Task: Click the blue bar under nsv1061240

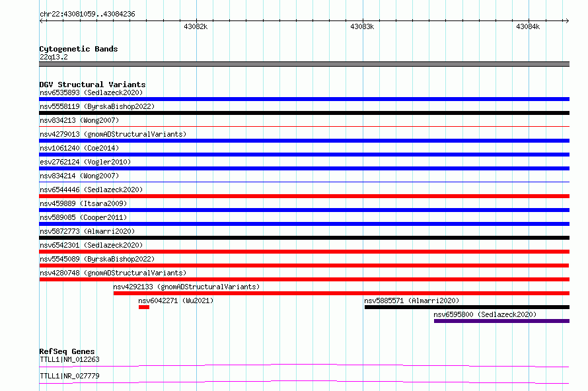Action: 304,155
